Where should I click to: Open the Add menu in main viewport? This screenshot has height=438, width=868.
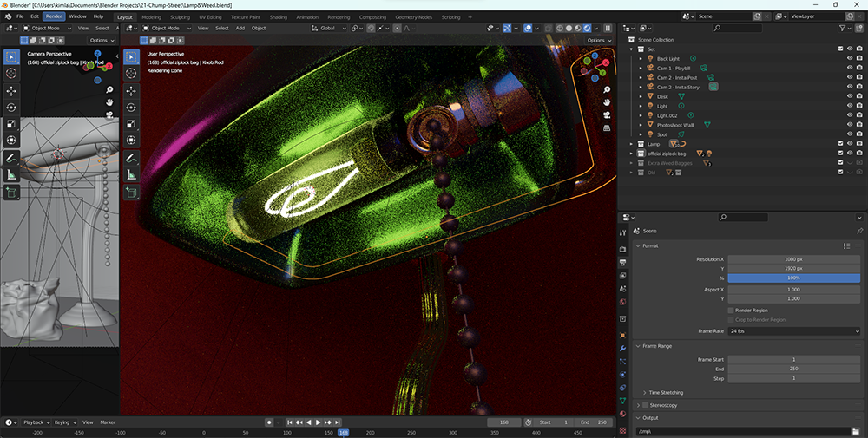(240, 29)
